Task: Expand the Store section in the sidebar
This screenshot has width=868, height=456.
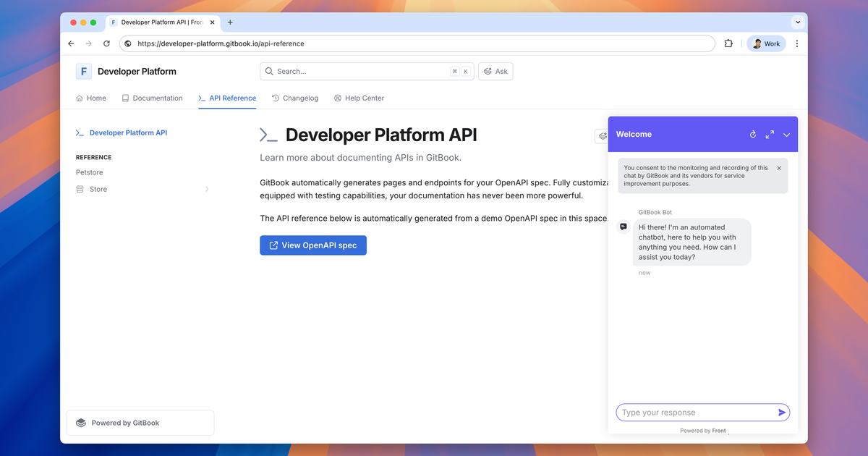Action: tap(207, 189)
